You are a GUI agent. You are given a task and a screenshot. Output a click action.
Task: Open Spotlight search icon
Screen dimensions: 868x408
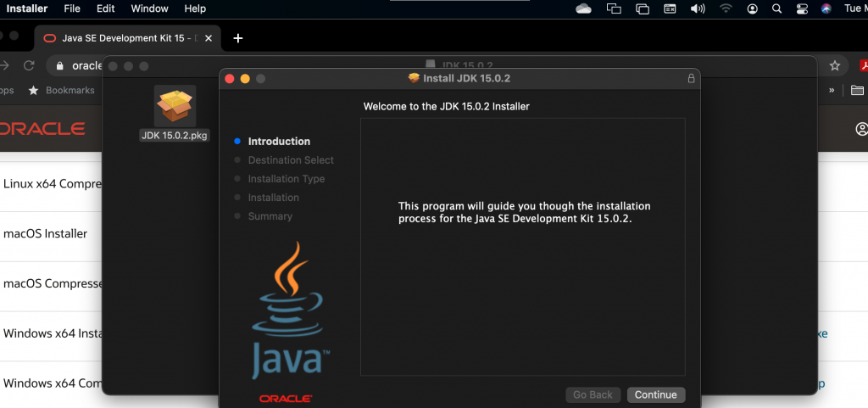pos(776,8)
